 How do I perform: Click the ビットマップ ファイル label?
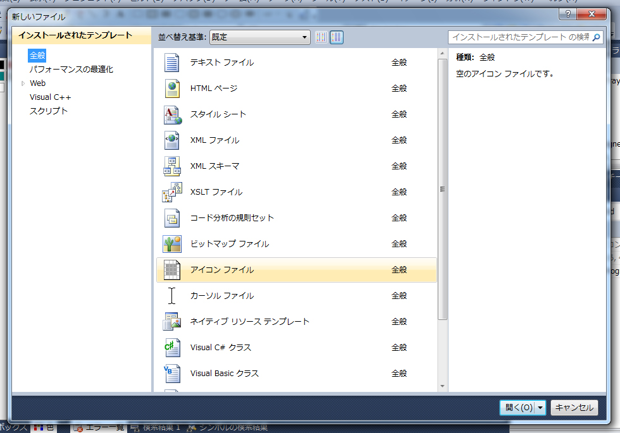click(229, 244)
